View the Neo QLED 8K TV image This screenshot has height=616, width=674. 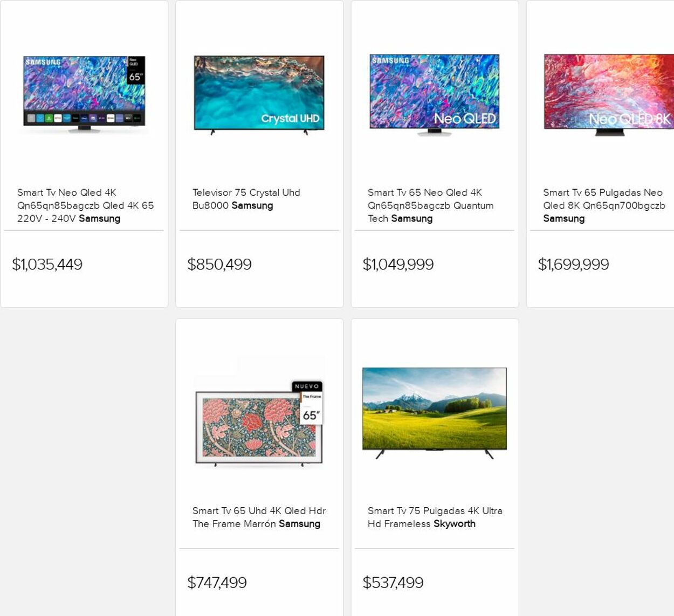pos(609,94)
